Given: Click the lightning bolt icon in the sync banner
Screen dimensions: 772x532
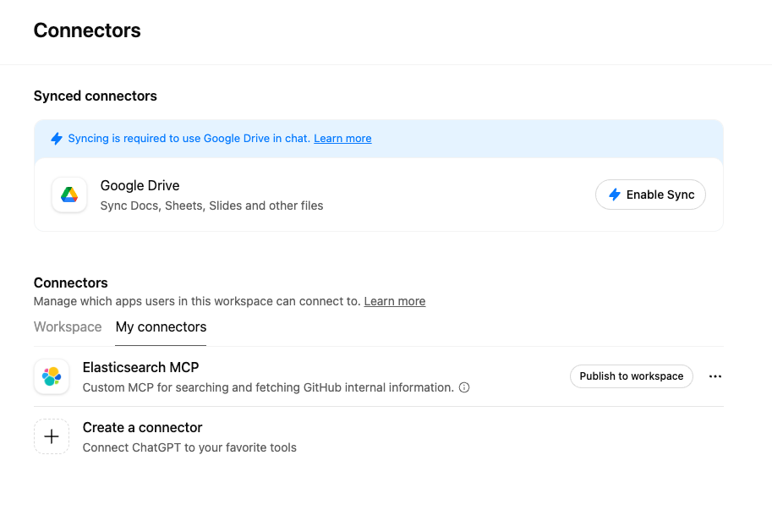Looking at the screenshot, I should tap(57, 138).
